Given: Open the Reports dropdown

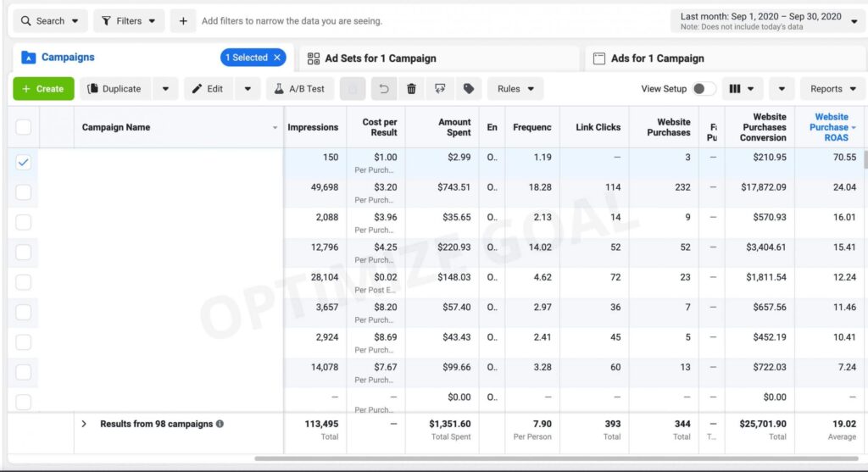Looking at the screenshot, I should pos(832,88).
